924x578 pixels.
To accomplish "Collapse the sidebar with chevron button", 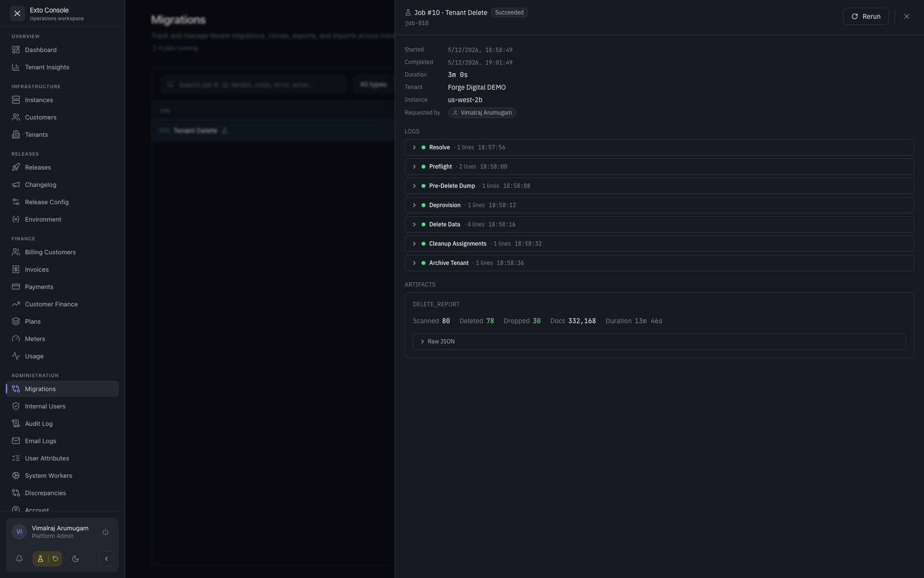I will click(x=106, y=559).
